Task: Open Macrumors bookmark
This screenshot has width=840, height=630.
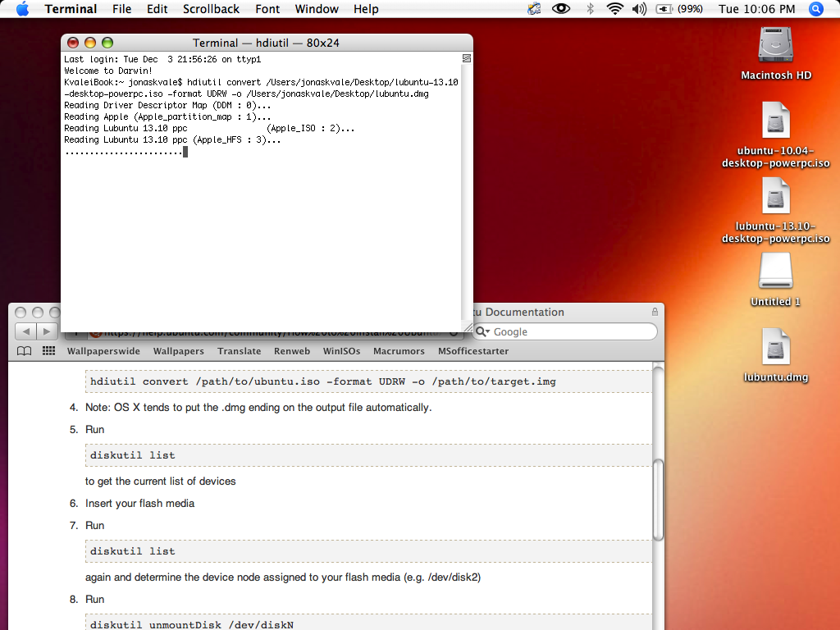Action: tap(399, 351)
